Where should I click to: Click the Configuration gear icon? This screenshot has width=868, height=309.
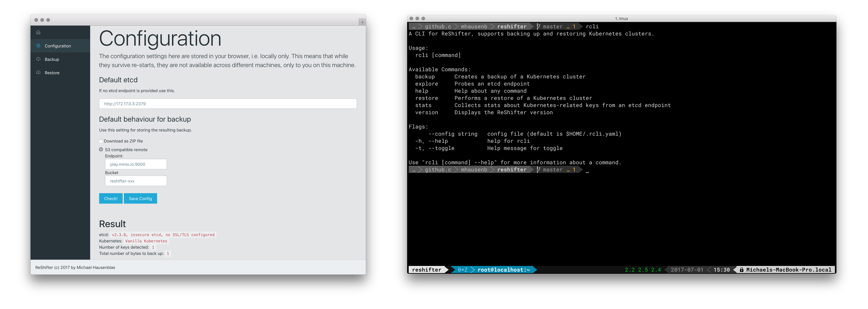38,46
